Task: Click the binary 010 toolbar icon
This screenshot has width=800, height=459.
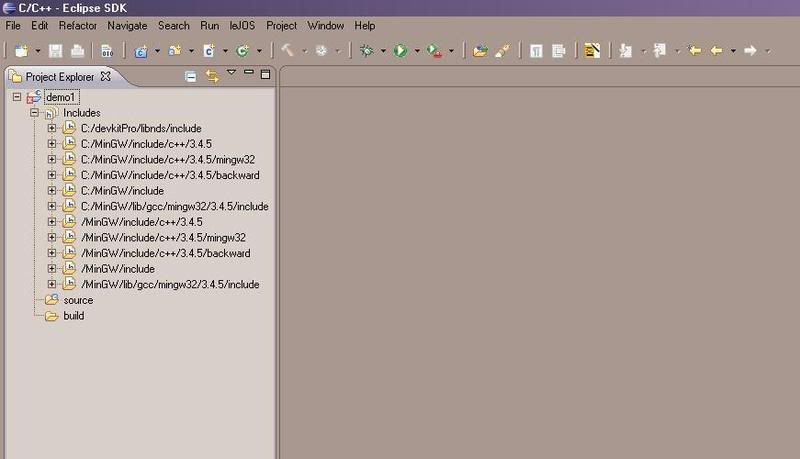Action: pyautogui.click(x=107, y=50)
